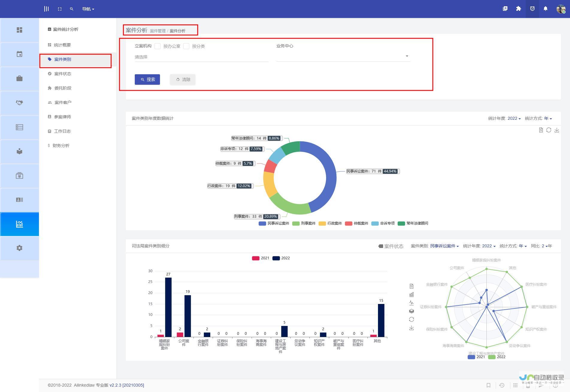Image resolution: width=570 pixels, height=392 pixels.
Task: Open the user avatar menu
Action: 561,9
